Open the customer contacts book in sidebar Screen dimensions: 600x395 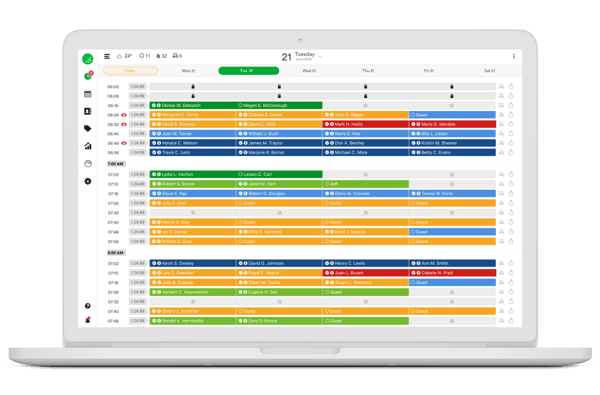click(88, 111)
